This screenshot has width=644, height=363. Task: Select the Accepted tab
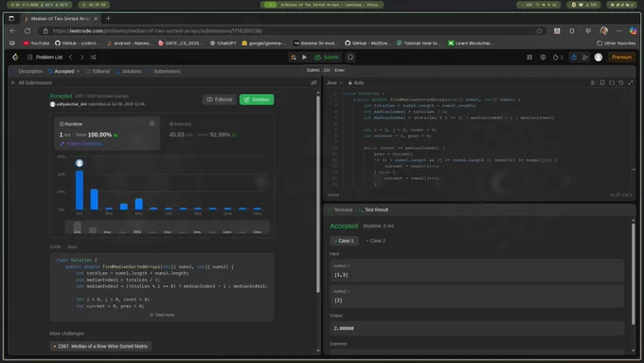[x=62, y=71]
